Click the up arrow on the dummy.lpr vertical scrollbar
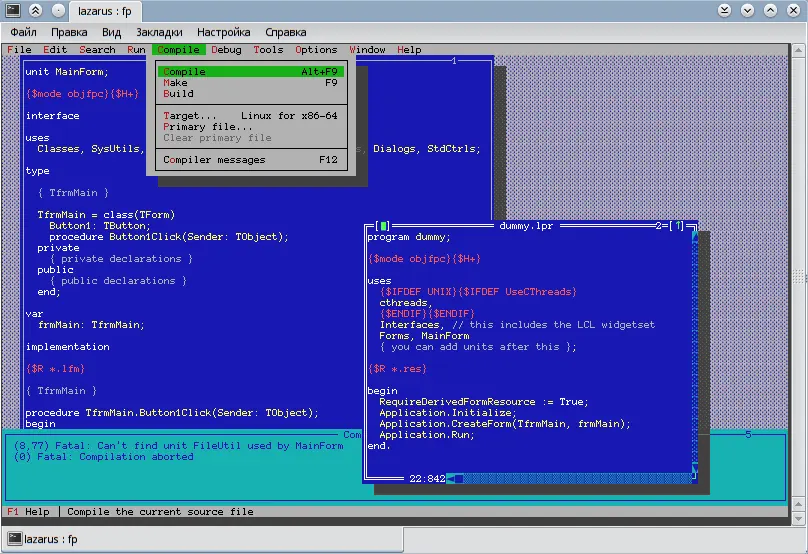The width and height of the screenshot is (808, 554). (x=695, y=238)
